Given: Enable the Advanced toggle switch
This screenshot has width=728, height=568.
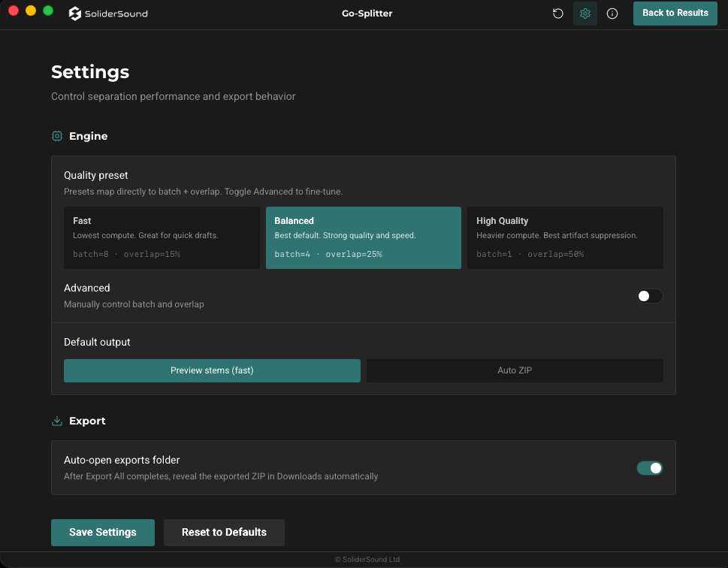Looking at the screenshot, I should pyautogui.click(x=649, y=296).
